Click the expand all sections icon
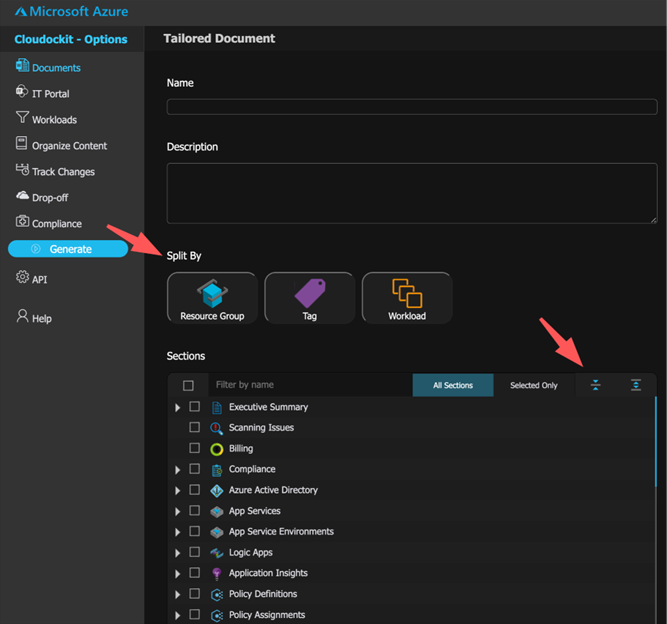Screen dimensions: 667x624 [x=636, y=385]
